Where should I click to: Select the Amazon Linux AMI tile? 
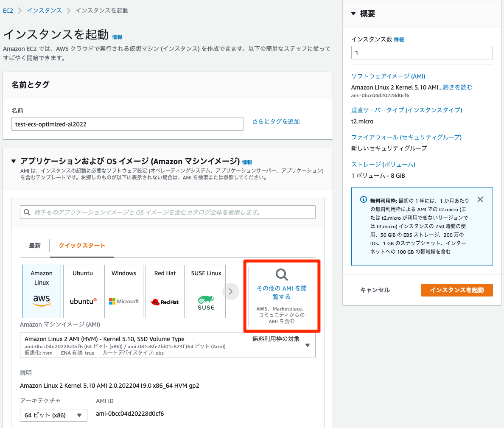pyautogui.click(x=41, y=291)
